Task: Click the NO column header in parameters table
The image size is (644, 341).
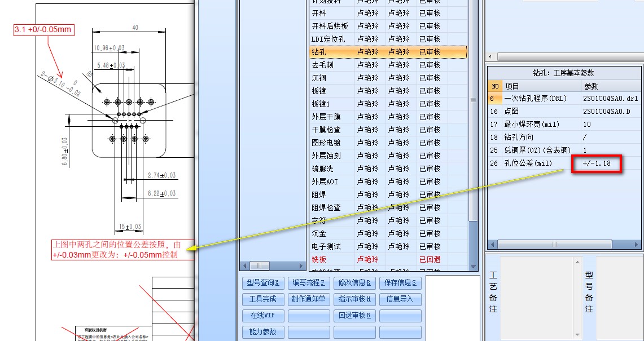Action: tap(495, 86)
